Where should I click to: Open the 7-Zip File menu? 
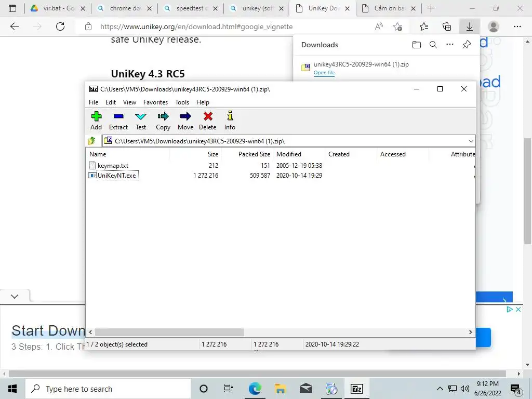(x=94, y=102)
